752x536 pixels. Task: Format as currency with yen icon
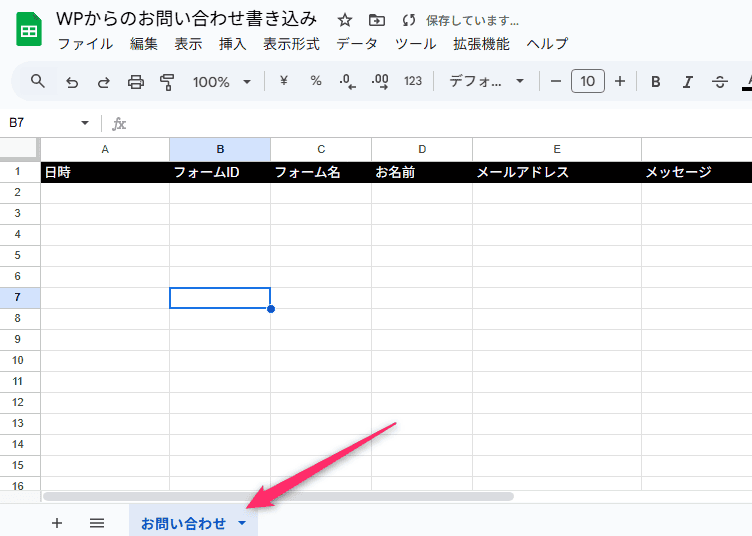pos(284,81)
